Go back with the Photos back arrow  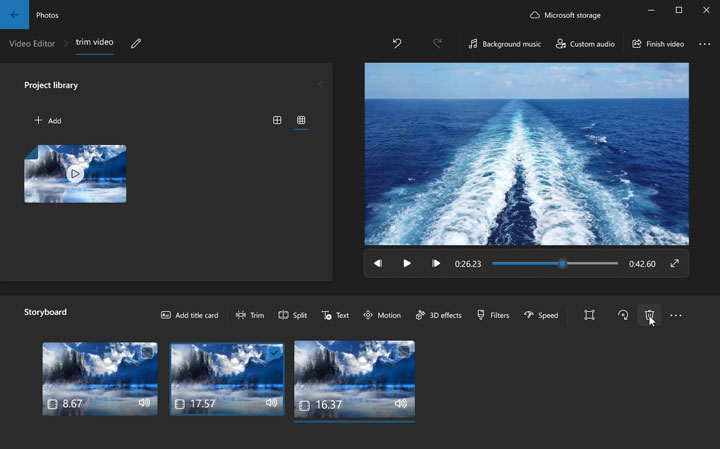pyautogui.click(x=14, y=15)
